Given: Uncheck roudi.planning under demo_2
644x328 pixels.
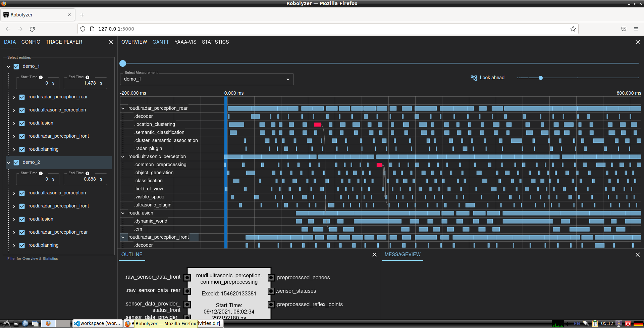Looking at the screenshot, I should click(22, 246).
